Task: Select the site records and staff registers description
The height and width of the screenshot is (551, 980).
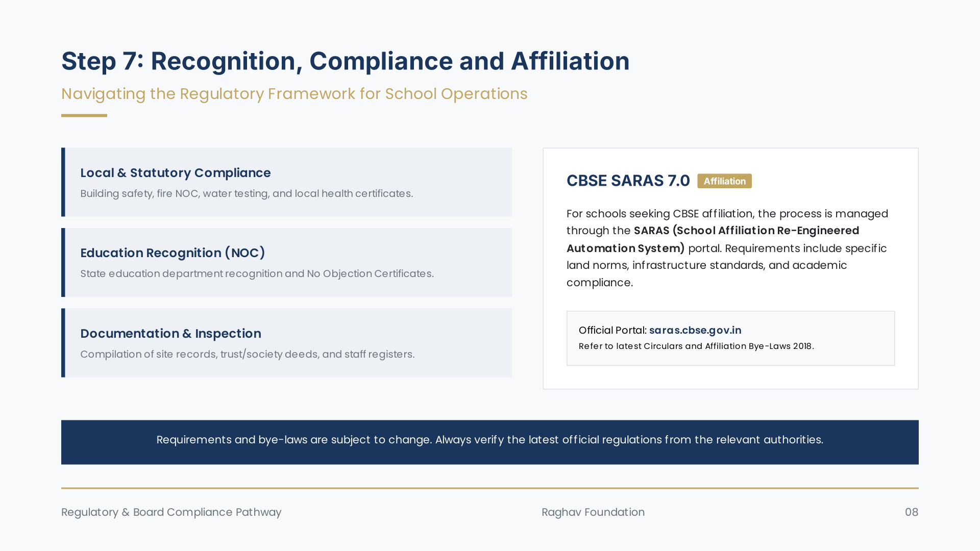Action: pyautogui.click(x=248, y=355)
